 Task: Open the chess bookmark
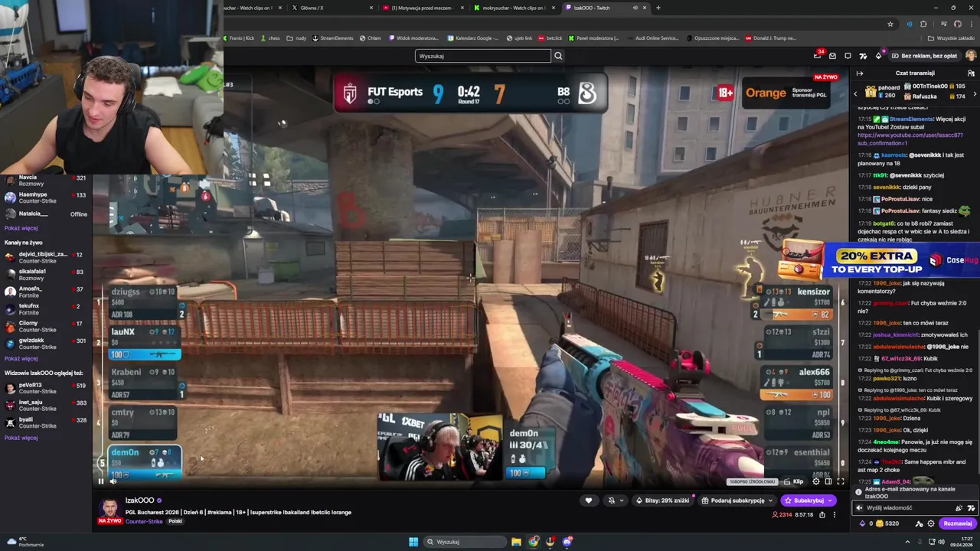(270, 38)
